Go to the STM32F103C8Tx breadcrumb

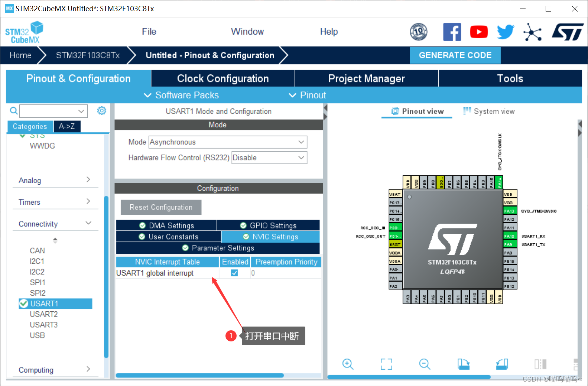(x=88, y=55)
